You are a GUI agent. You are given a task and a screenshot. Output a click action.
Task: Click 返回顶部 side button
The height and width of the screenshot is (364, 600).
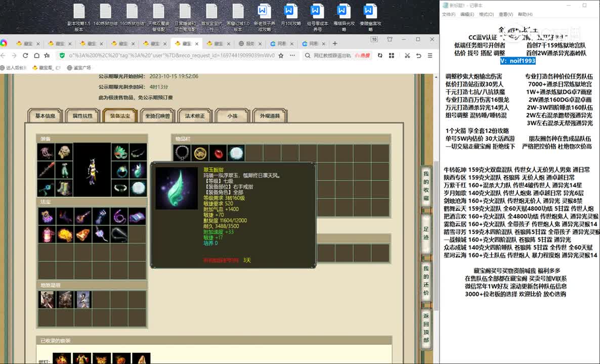(x=426, y=329)
